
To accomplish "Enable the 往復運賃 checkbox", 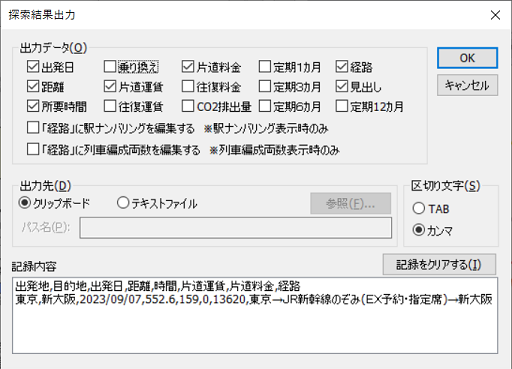I will pyautogui.click(x=110, y=107).
